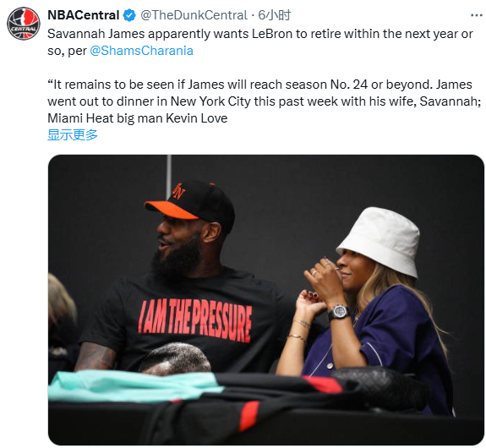Screen dimensions: 486x448
Task: Expand the tweet with 显示更多
Action: (73, 135)
